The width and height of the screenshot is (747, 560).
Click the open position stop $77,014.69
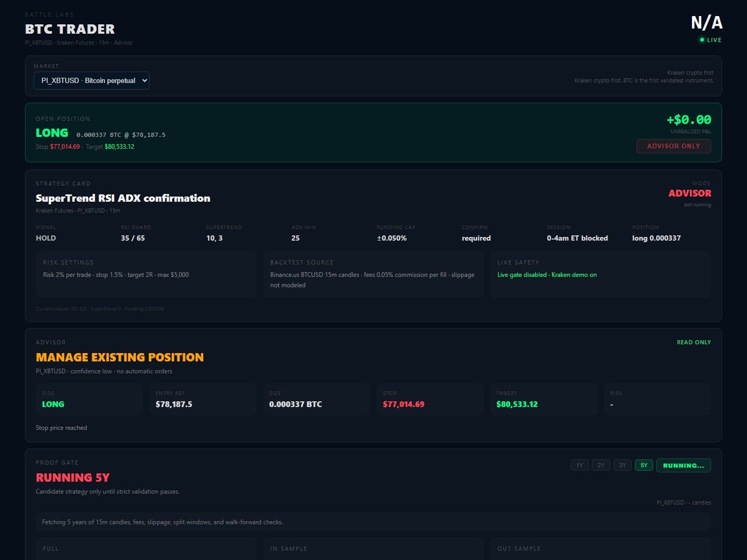pyautogui.click(x=65, y=147)
